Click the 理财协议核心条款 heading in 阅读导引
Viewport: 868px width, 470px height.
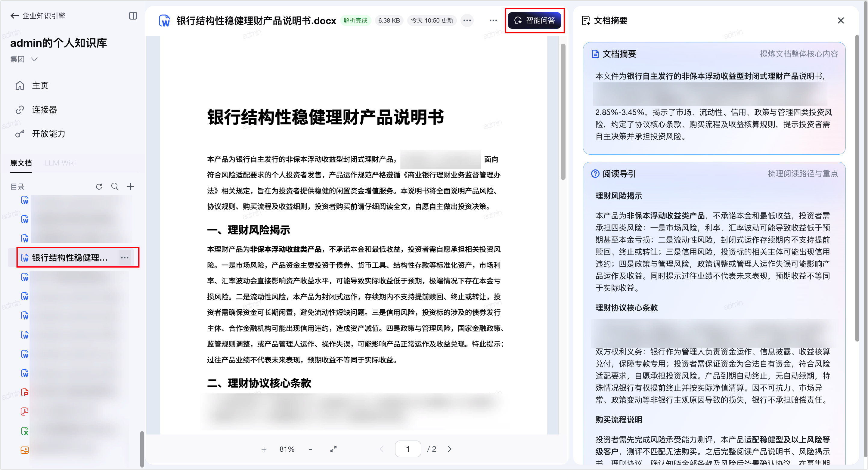(626, 308)
